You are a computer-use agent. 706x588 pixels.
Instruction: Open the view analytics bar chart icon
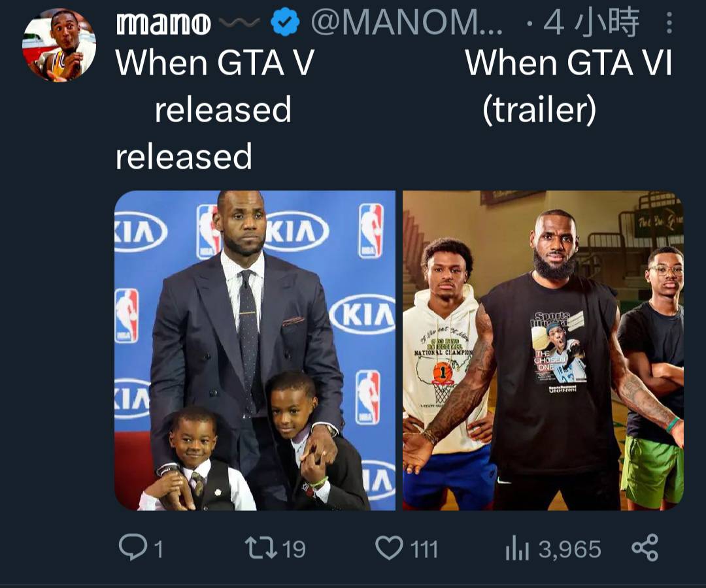point(517,549)
